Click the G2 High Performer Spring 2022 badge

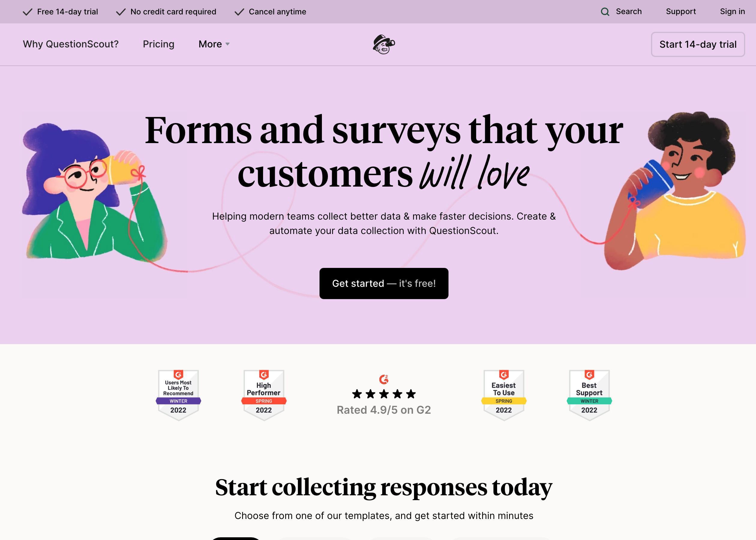pyautogui.click(x=263, y=393)
